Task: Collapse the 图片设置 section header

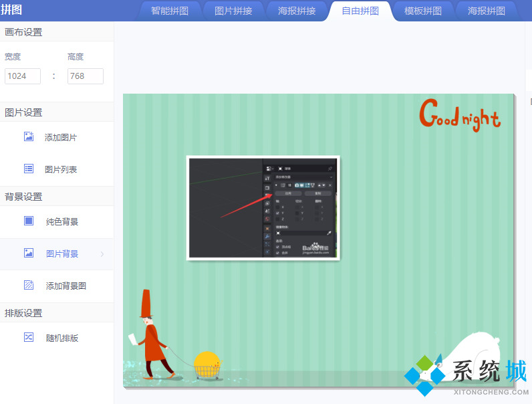Action: click(23, 112)
